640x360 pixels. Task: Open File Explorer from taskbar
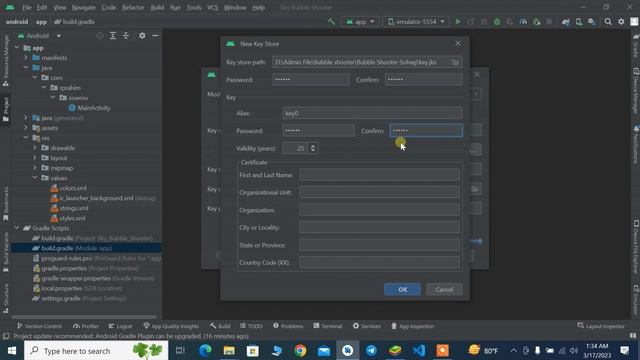pos(229,351)
